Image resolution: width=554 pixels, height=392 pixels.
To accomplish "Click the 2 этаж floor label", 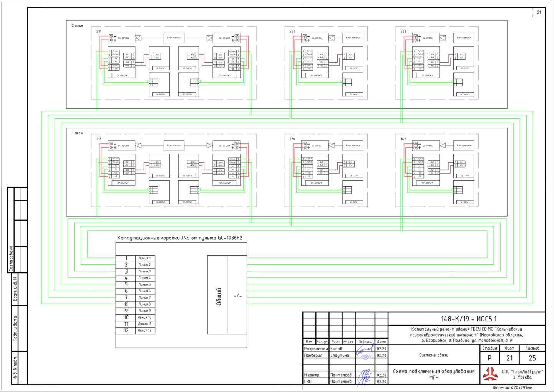I will 77,25.
